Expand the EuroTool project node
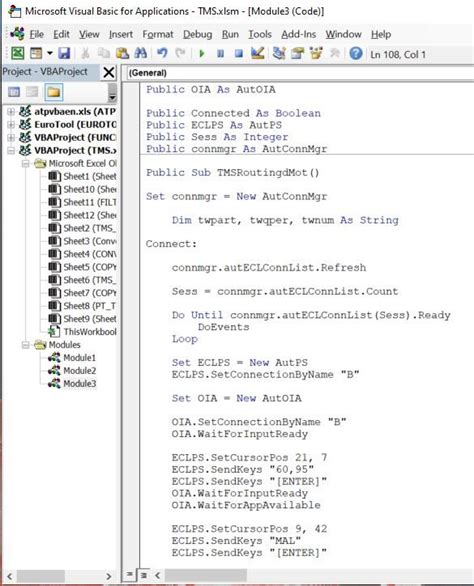This screenshot has width=474, height=586. 11,124
